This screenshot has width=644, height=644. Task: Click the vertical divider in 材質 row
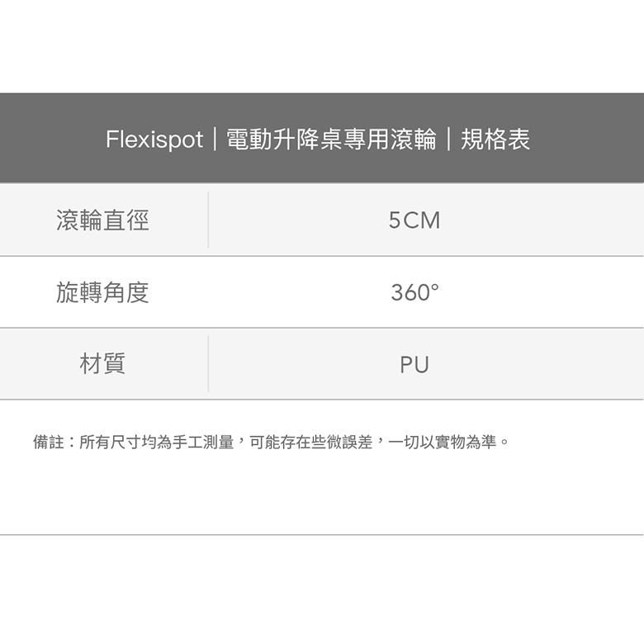[208, 363]
